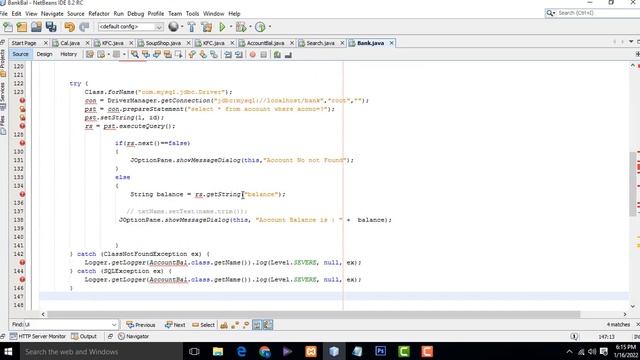Viewport: 640px width, 360px height.
Task: Click the Find text input field
Action: pos(67,325)
